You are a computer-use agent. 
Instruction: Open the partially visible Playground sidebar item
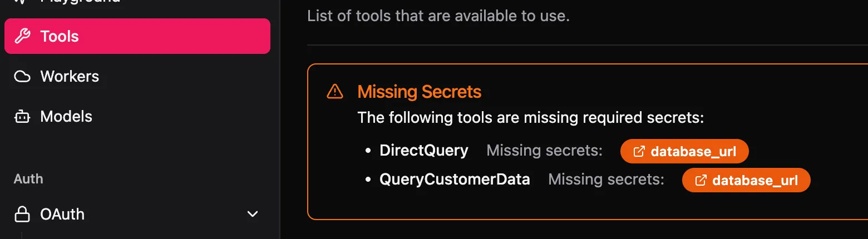point(80,2)
